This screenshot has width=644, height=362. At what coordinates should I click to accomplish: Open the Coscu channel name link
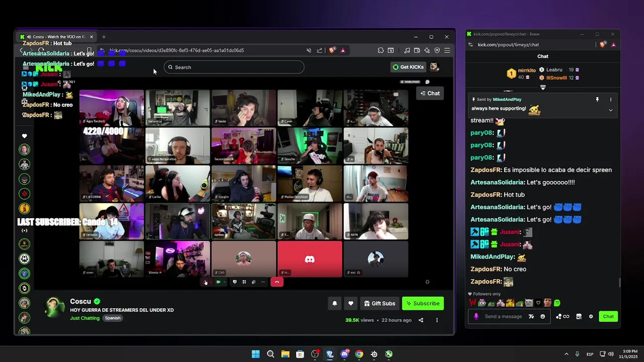[80, 302]
